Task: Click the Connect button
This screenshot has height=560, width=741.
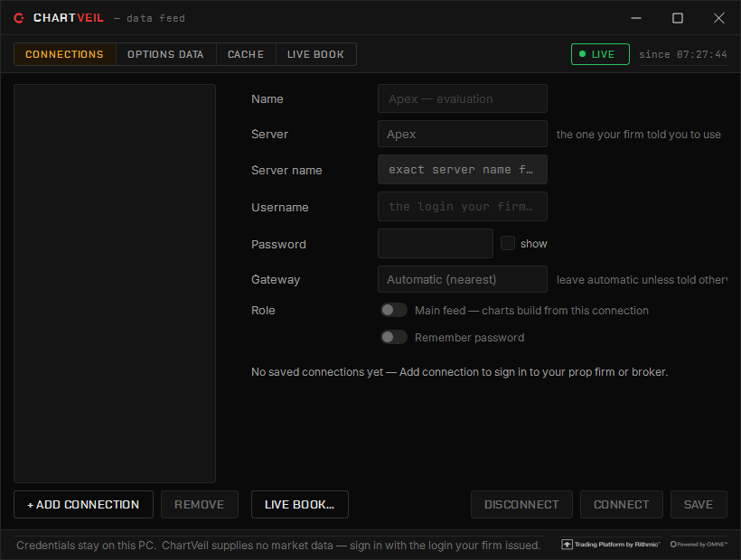Action: tap(622, 504)
